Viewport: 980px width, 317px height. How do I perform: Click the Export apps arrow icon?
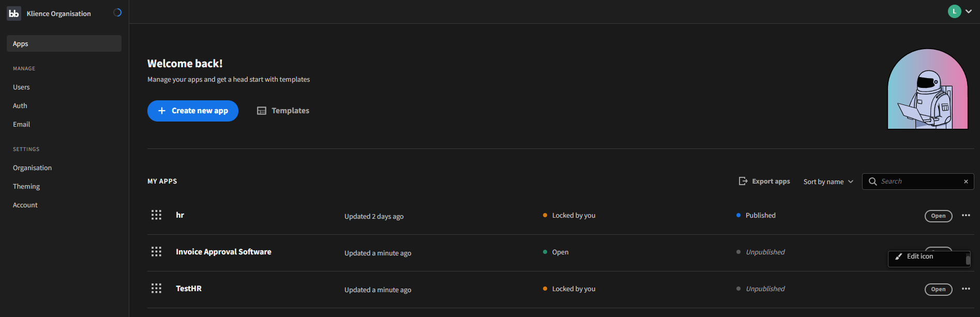(743, 181)
